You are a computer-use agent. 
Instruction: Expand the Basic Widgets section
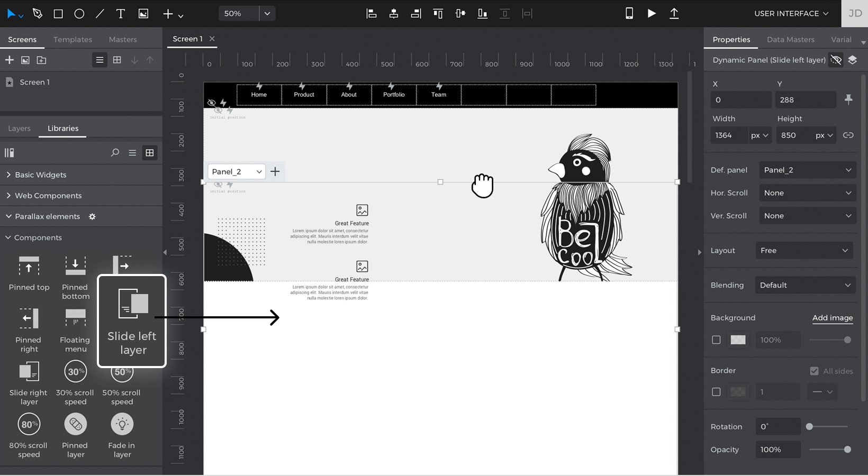[81, 175]
